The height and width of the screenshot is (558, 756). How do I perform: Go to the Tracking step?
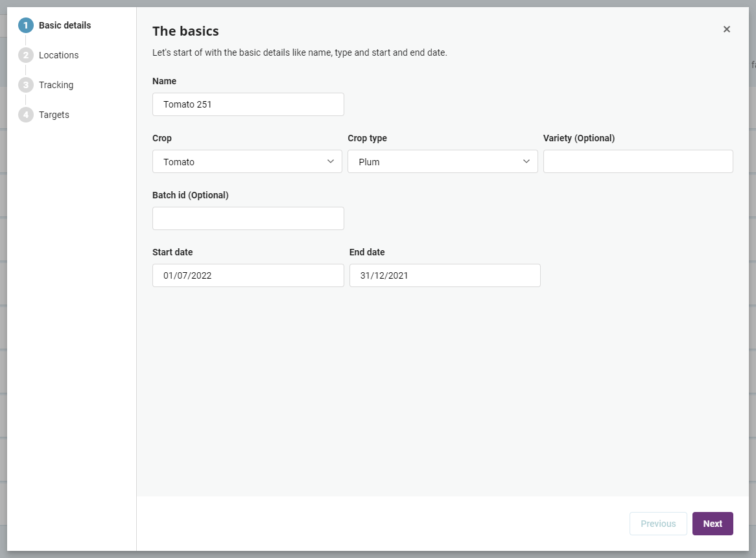point(56,85)
